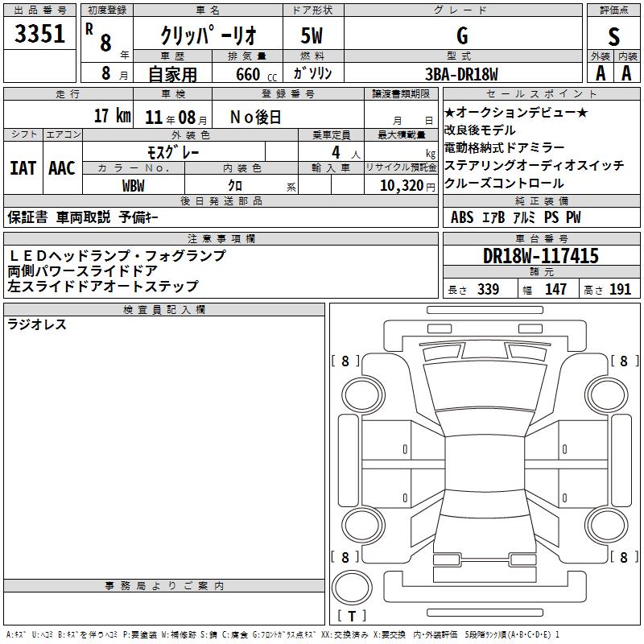Click inspector note ラジオレス
The width and height of the screenshot is (644, 644).
click(x=37, y=324)
